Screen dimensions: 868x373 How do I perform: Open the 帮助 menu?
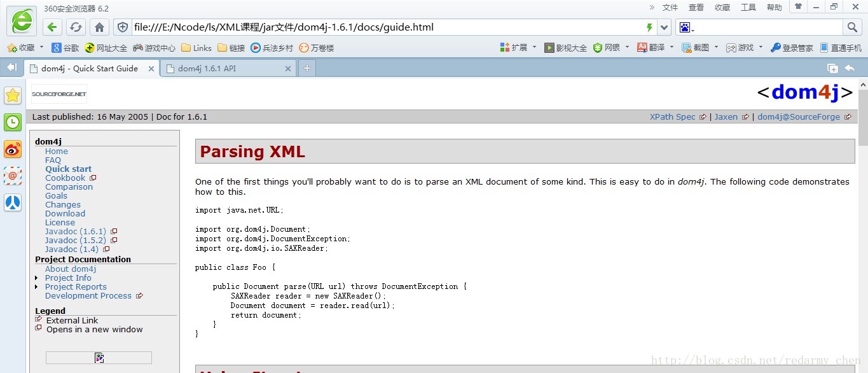click(775, 8)
